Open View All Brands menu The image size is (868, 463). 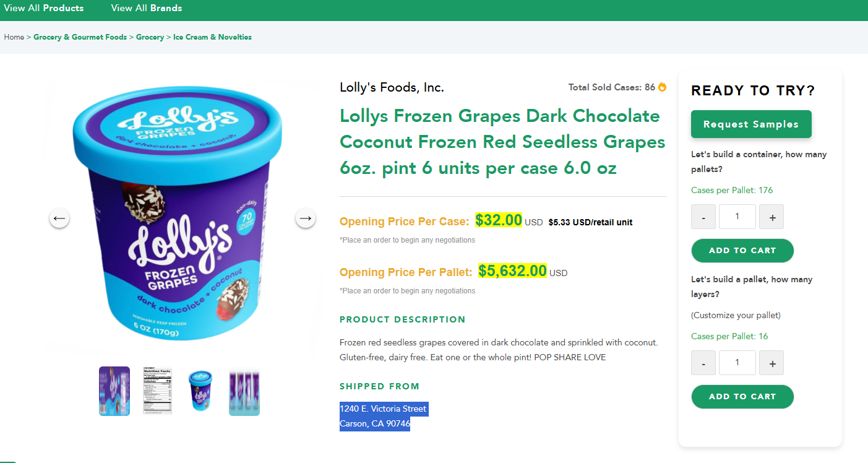point(147,8)
